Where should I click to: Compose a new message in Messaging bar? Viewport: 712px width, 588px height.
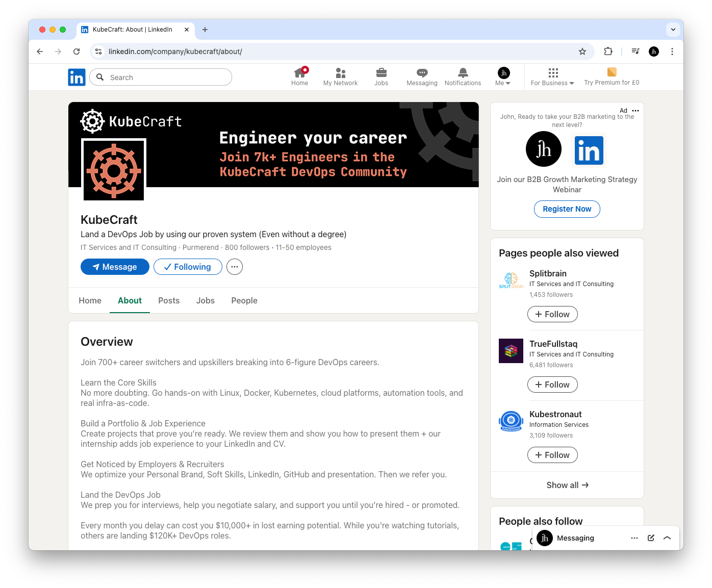(651, 538)
